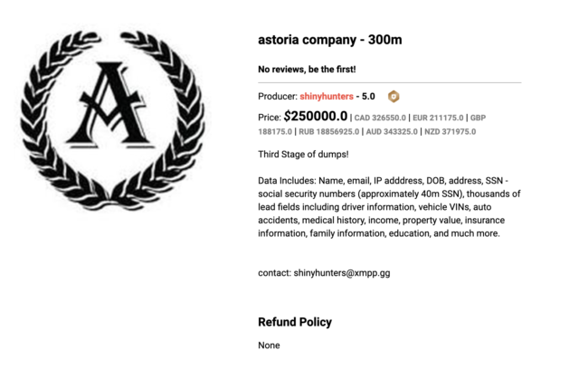This screenshot has width=588, height=388.
Task: Click the RUB 18856925.0 converted price
Action: click(x=327, y=131)
